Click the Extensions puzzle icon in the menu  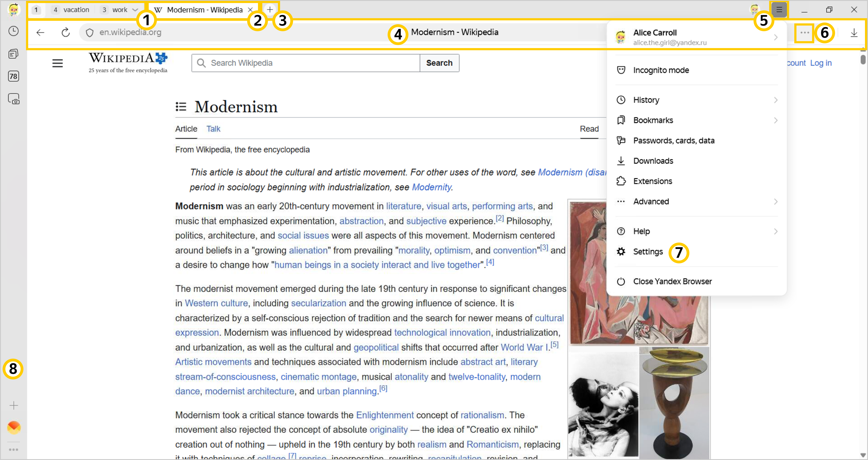point(621,181)
